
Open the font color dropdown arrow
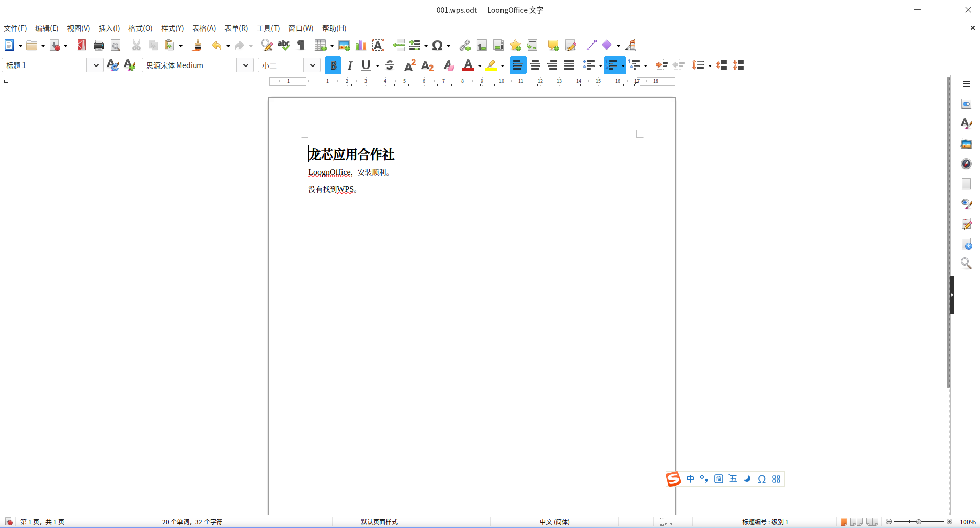480,65
